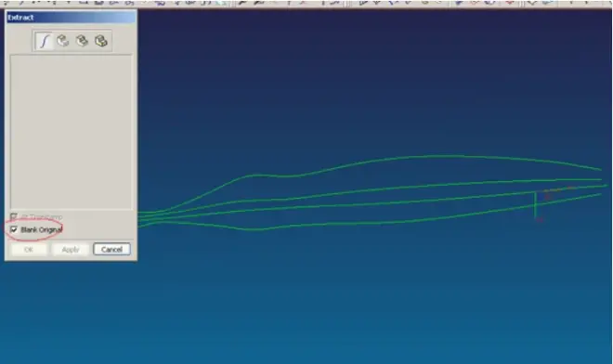Select the Curve extract type icon
613x364 pixels.
[x=44, y=41]
